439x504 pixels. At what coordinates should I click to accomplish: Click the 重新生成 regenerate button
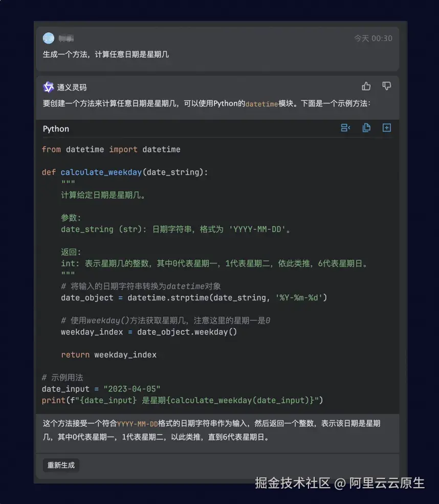pos(60,466)
